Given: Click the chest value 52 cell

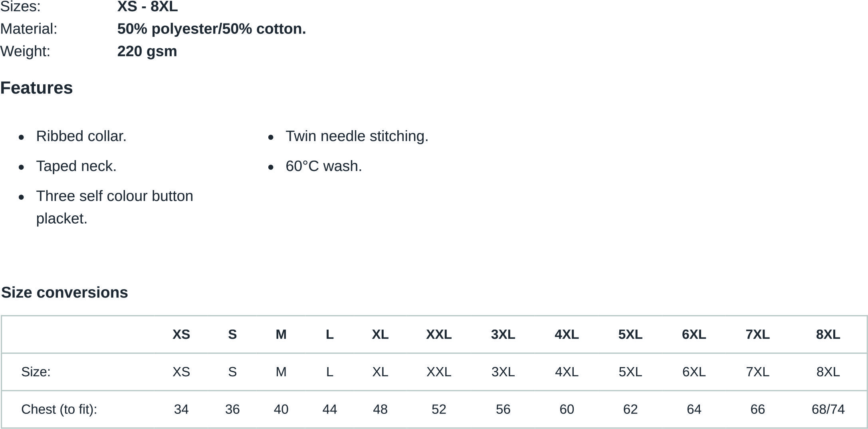Looking at the screenshot, I should click(x=438, y=409).
